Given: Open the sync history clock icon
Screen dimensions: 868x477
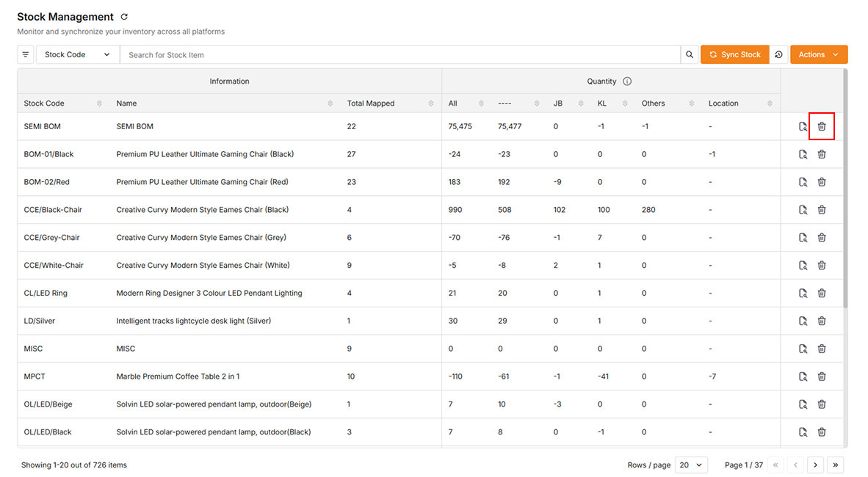Looking at the screenshot, I should [x=778, y=55].
